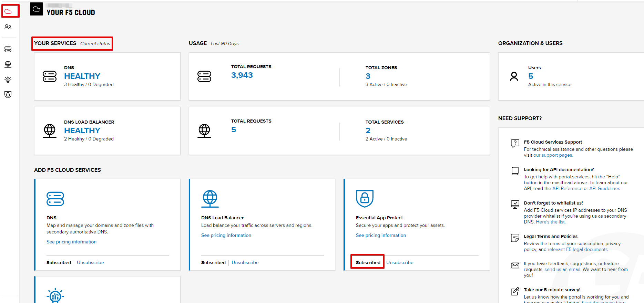Unsubscribe from DNS Load Balancer
The width and height of the screenshot is (644, 303).
pos(245,262)
